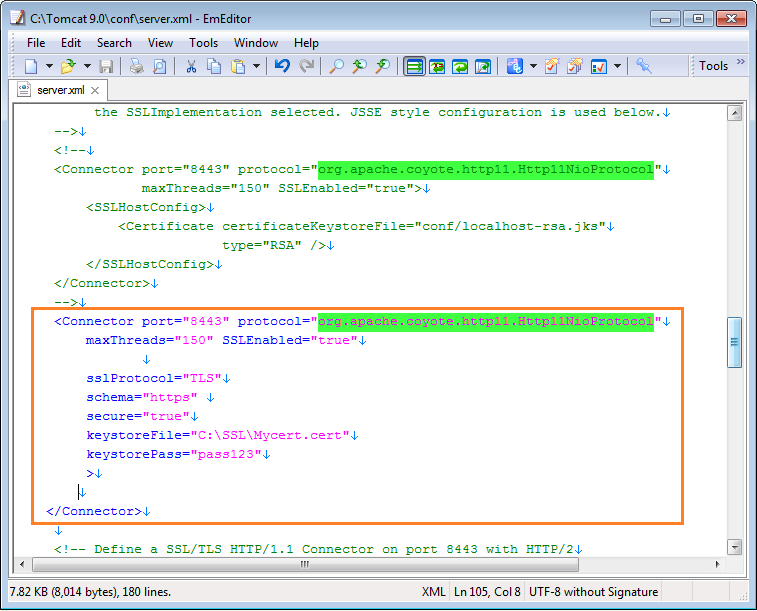The height and width of the screenshot is (611, 757).
Task: Click the horizontal scrollbar right arrow
Action: point(717,564)
